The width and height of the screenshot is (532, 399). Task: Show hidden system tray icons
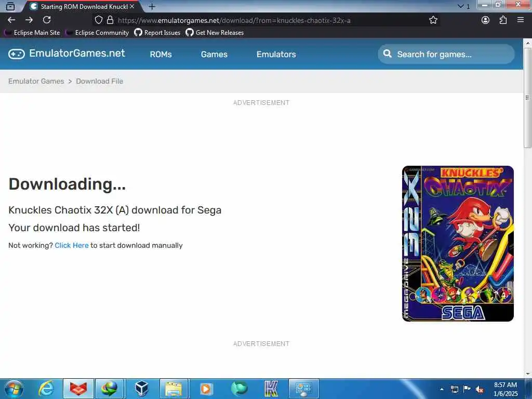tap(442, 389)
